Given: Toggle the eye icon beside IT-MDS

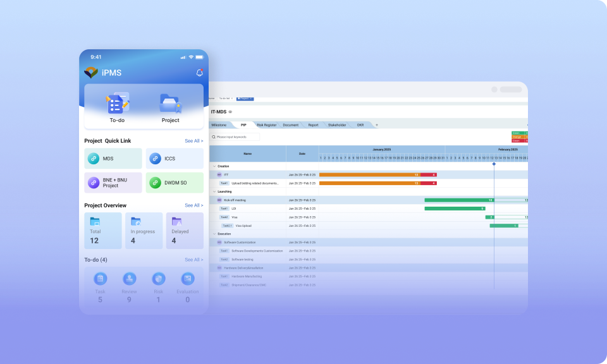Looking at the screenshot, I should 230,112.
